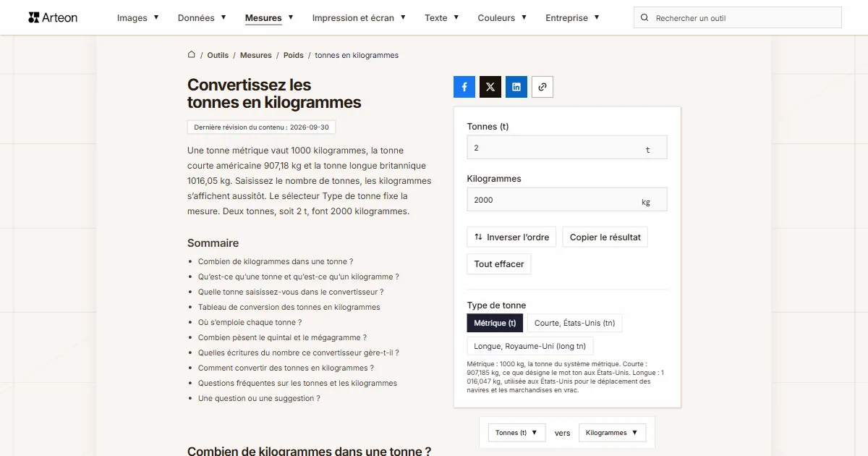The width and height of the screenshot is (868, 456).
Task: Open the Mesures menu
Action: (x=269, y=18)
